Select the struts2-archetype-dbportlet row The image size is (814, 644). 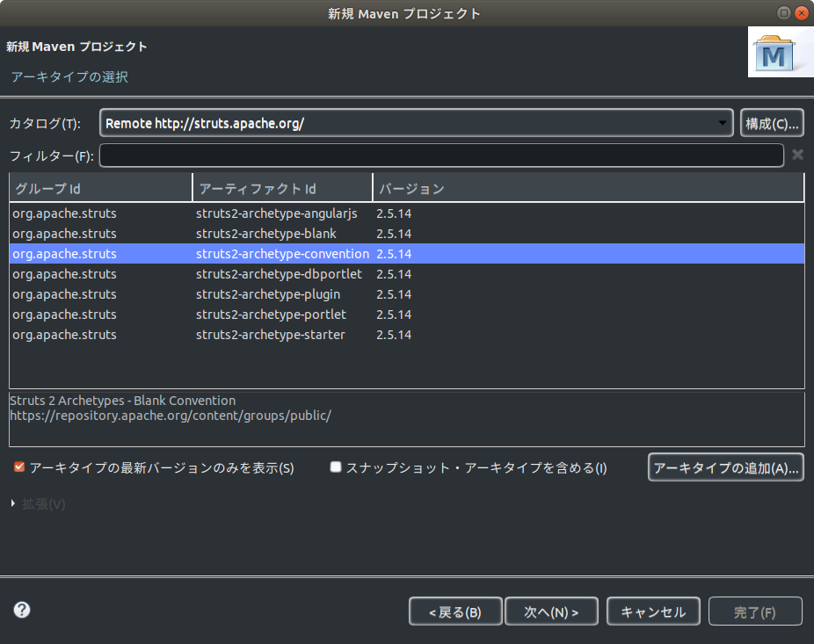click(x=406, y=274)
